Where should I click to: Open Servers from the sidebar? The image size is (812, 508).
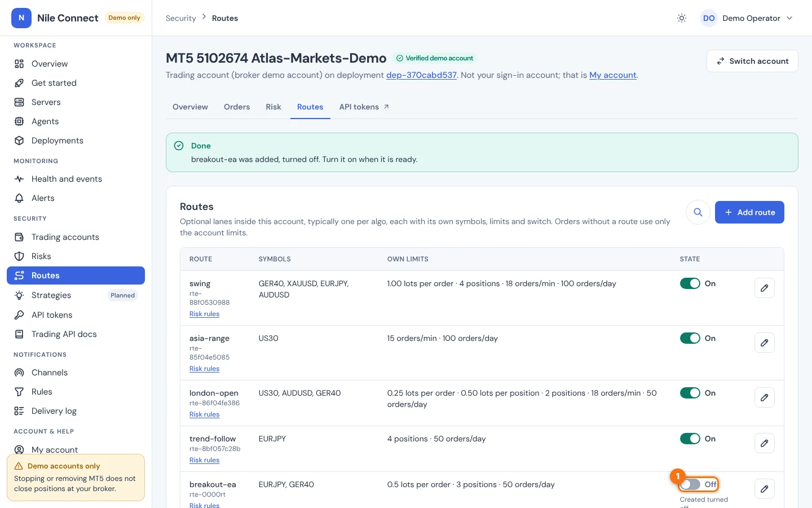click(76, 102)
